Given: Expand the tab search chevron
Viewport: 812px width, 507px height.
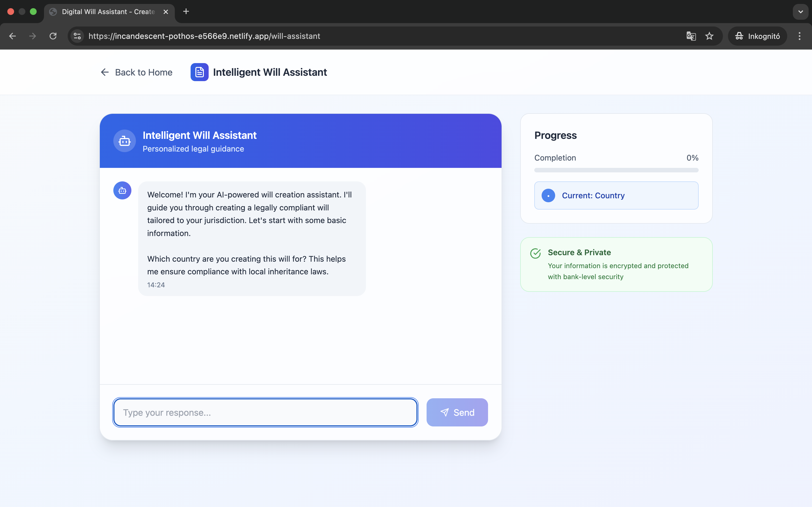Looking at the screenshot, I should [x=800, y=12].
